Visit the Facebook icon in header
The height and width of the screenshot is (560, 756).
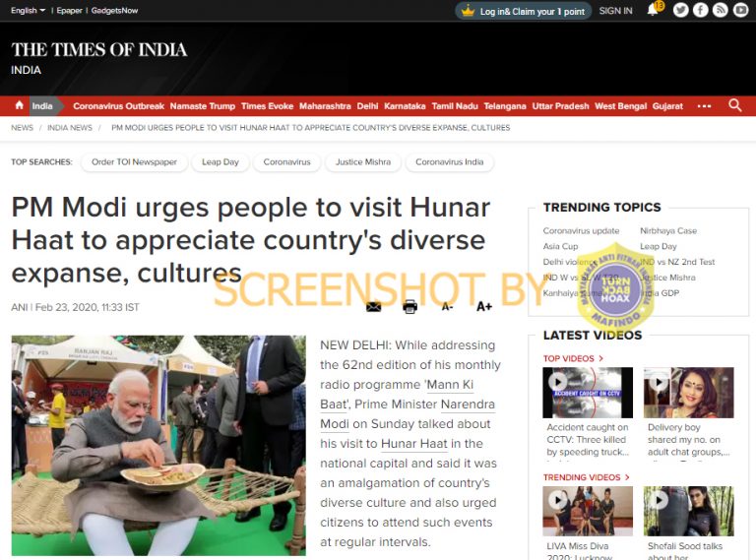click(700, 10)
